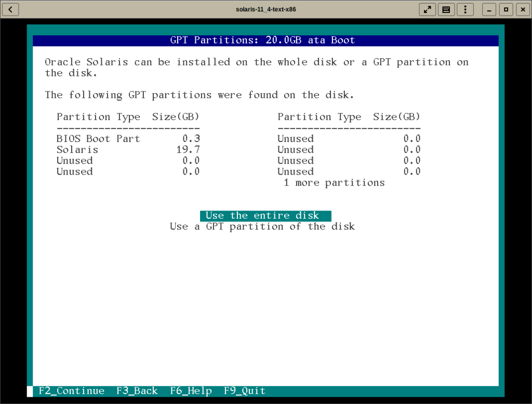Screen dimensions: 532x404
Task: Click left column 'Partition Type' header
Action: click(98, 117)
